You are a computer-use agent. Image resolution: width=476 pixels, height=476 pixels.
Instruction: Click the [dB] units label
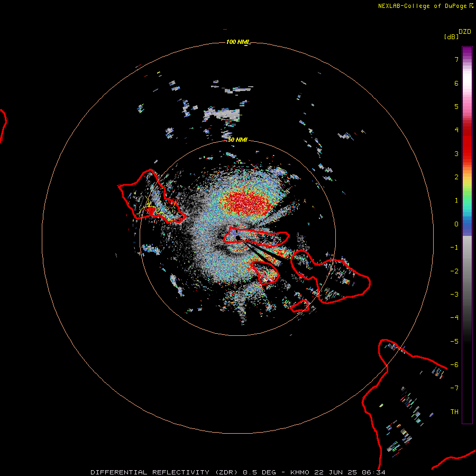tap(451, 36)
